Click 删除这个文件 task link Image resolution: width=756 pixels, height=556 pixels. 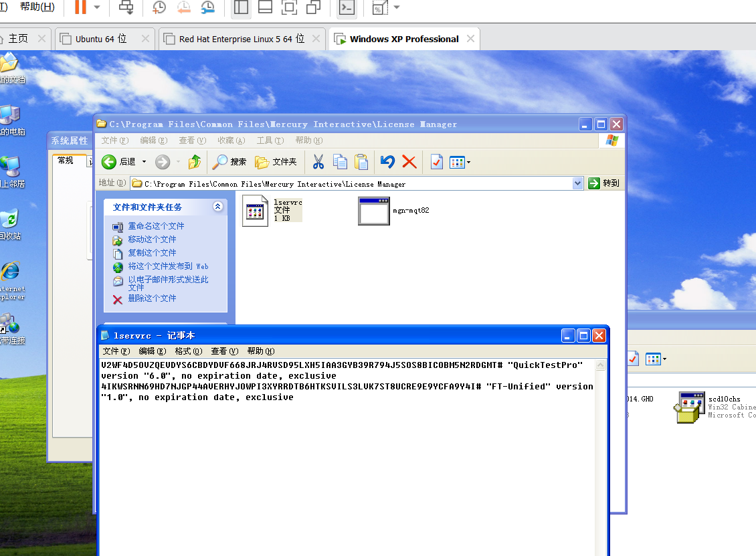152,298
